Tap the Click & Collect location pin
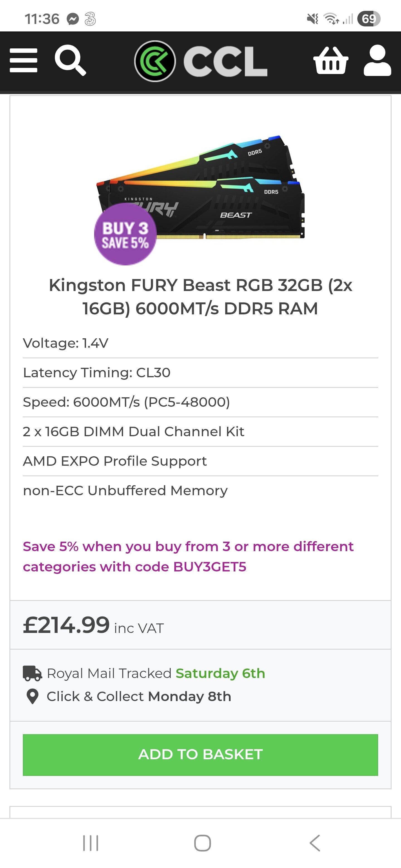The height and width of the screenshot is (868, 401). [32, 697]
